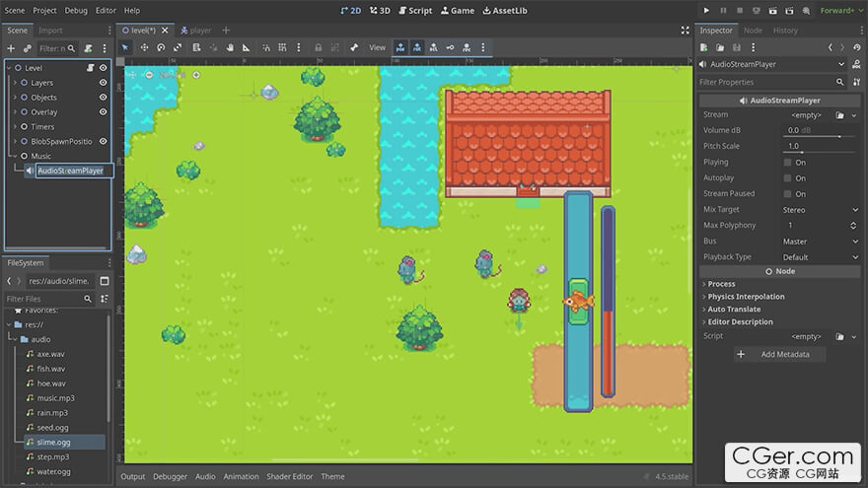
Task: Toggle the Playing On checkbox
Action: pyautogui.click(x=787, y=163)
